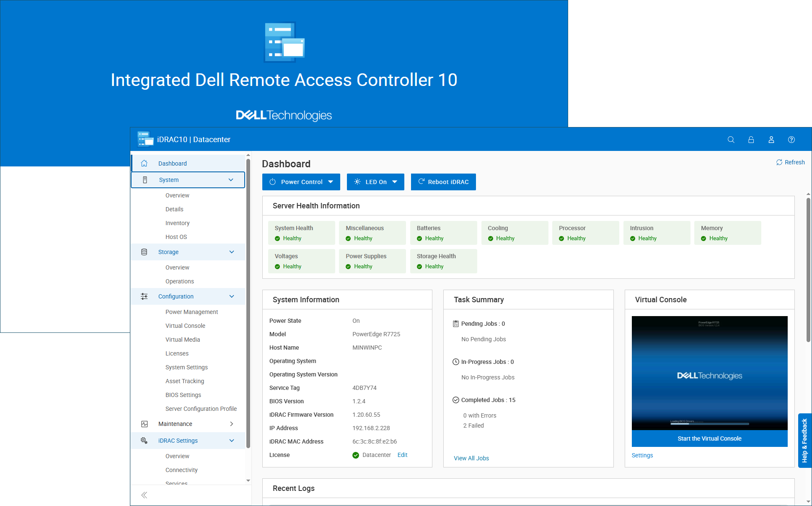Screen dimensions: 812x506
Task: Open the LED On dropdown
Action: (375, 182)
